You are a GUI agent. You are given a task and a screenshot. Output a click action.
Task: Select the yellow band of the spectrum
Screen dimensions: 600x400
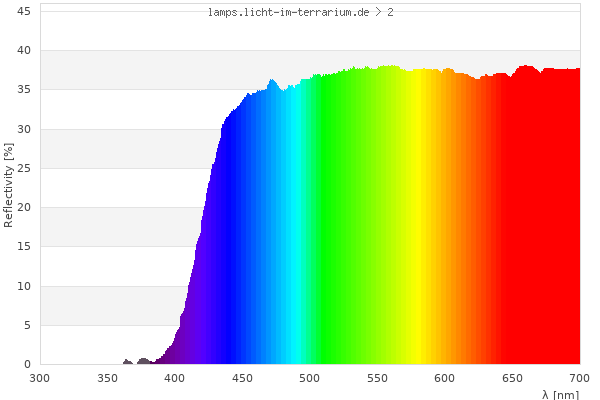tap(403, 220)
